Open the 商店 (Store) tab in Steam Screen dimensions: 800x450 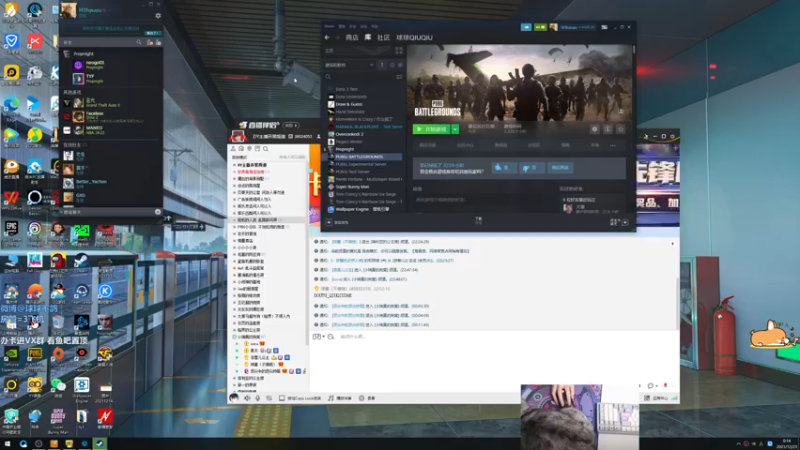pos(352,37)
